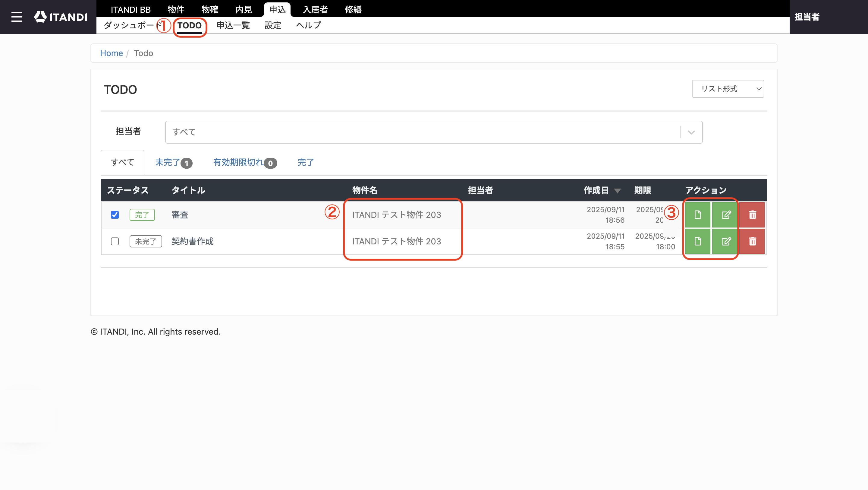Sort by 作成日 arrow
The width and height of the screenshot is (868, 490).
coord(617,191)
